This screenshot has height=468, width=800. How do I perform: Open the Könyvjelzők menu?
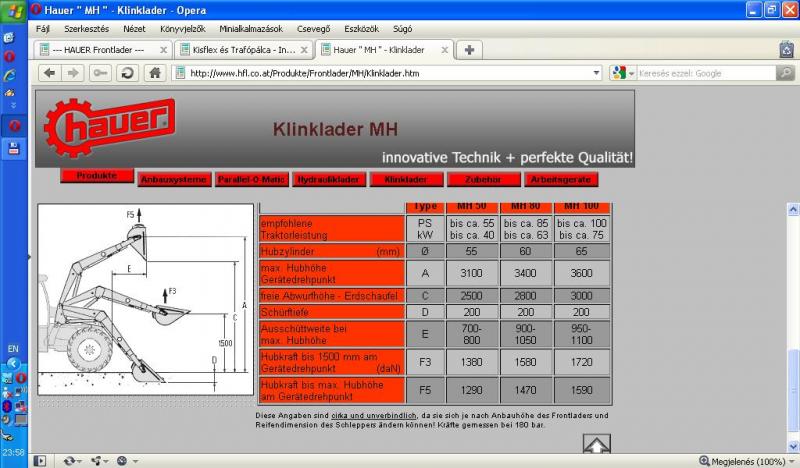coord(183,29)
